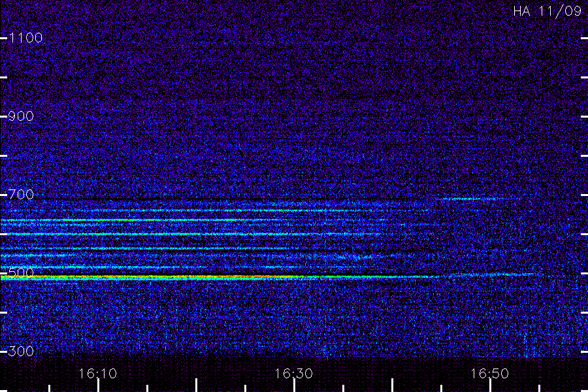Click the 900 frequency axis label
This screenshot has width=588, height=392.
click(21, 116)
